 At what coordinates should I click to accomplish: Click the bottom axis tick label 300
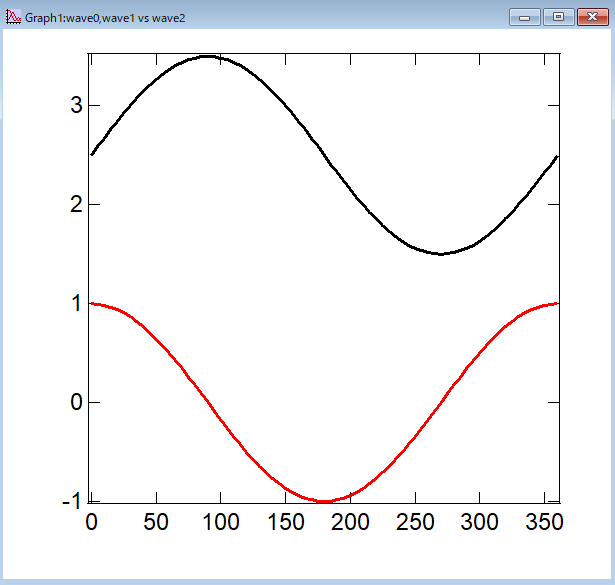click(479, 522)
